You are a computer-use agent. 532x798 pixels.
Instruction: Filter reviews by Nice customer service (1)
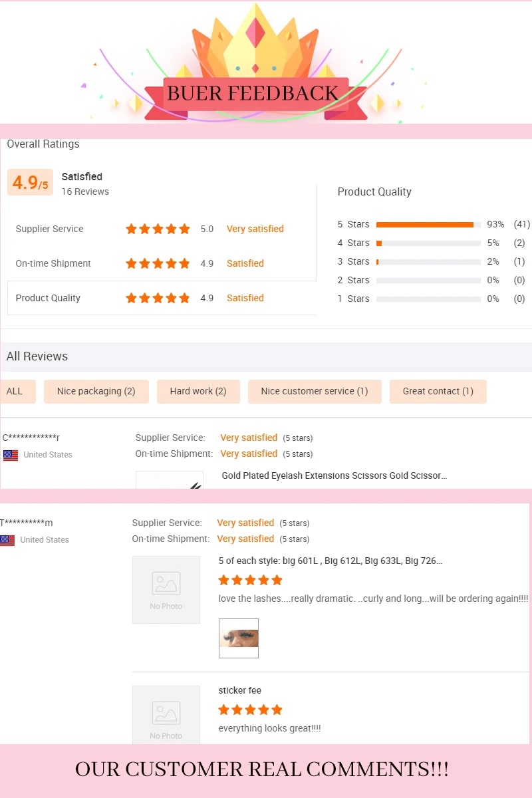(x=315, y=391)
